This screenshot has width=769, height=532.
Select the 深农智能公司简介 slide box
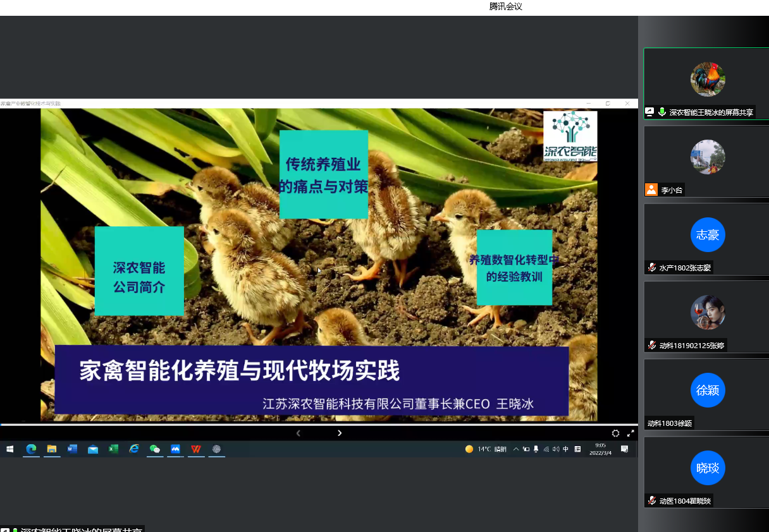[139, 270]
